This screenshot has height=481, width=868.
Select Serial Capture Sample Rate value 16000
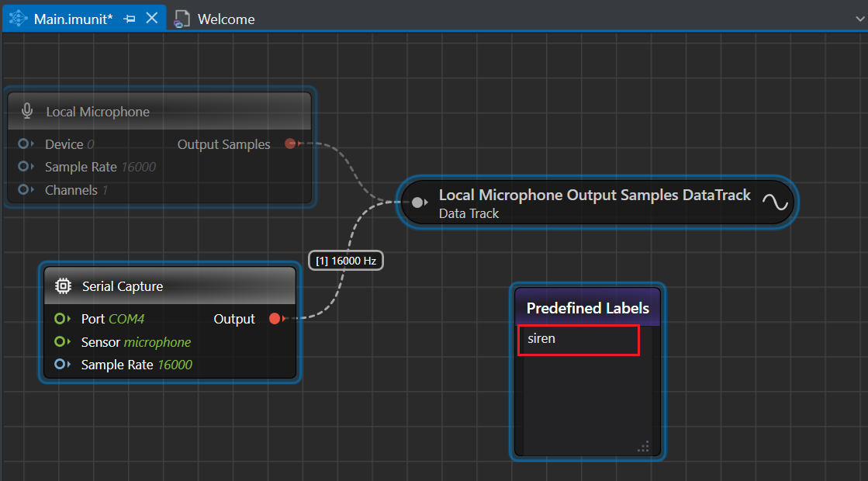(175, 365)
